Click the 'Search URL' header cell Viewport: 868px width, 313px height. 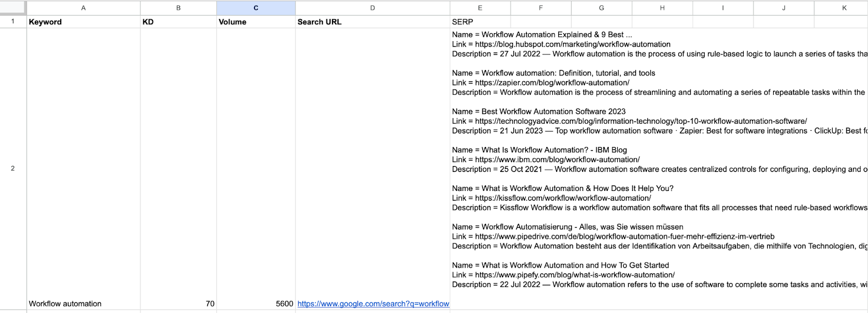373,22
